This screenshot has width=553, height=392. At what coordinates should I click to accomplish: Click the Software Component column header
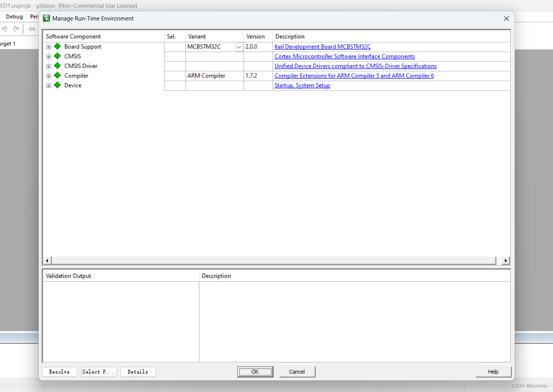(104, 36)
